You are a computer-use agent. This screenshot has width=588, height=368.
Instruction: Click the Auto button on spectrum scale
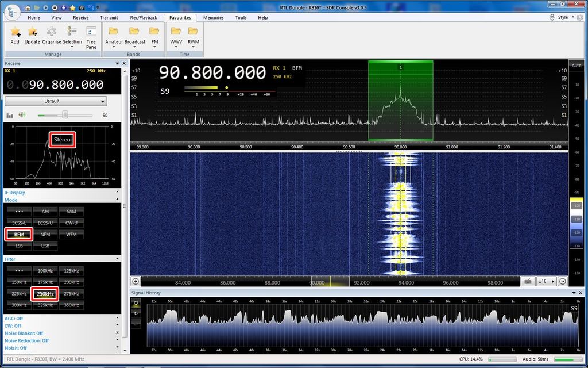tap(577, 66)
